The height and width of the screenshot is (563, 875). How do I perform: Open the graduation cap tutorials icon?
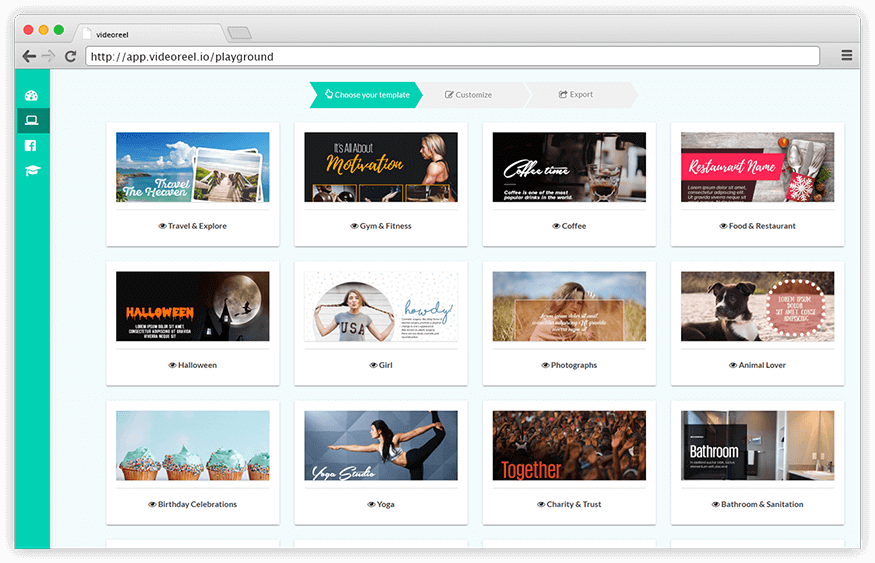pos(32,171)
